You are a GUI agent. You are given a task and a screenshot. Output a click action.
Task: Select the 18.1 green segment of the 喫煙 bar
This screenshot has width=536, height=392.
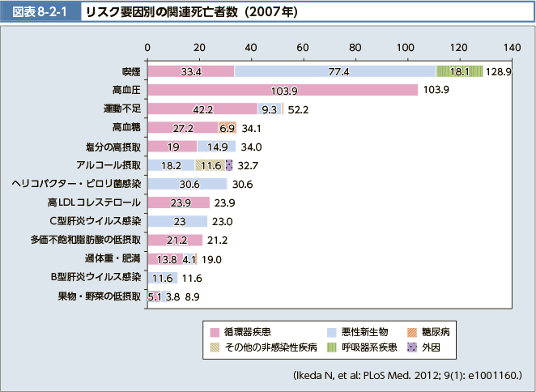click(459, 71)
